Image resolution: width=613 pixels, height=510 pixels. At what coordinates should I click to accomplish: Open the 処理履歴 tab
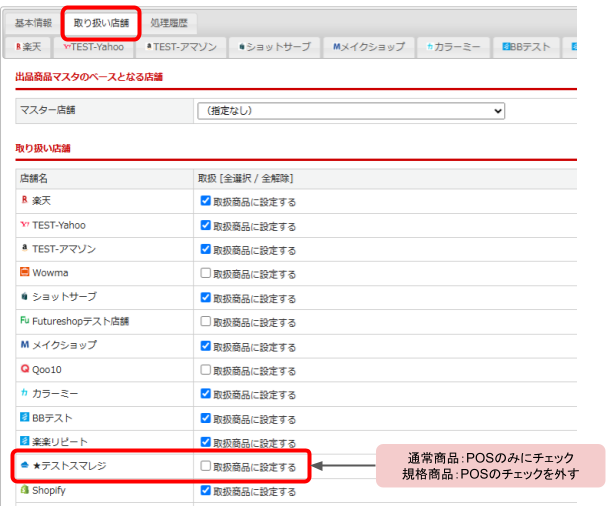[x=169, y=23]
